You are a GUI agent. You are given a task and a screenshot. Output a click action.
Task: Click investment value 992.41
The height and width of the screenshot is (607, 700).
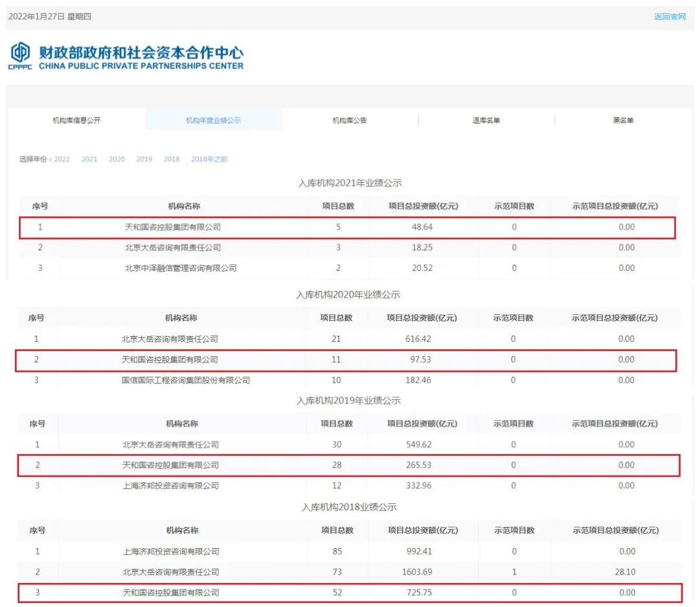pyautogui.click(x=419, y=552)
